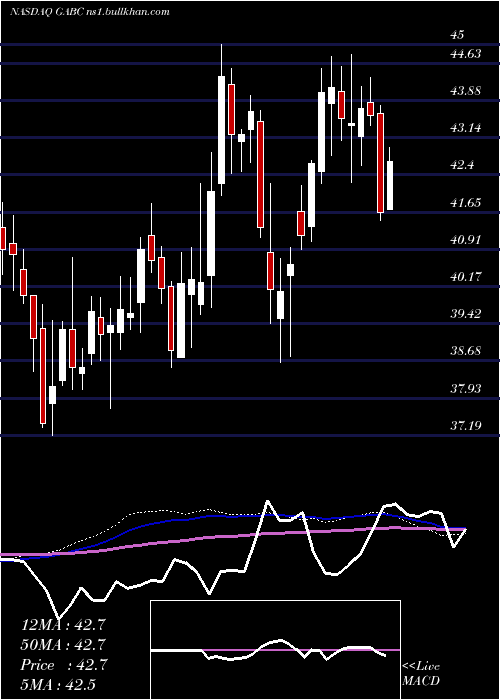Click the 45 price axis label
This screenshot has height=700, width=500.
(x=458, y=35)
